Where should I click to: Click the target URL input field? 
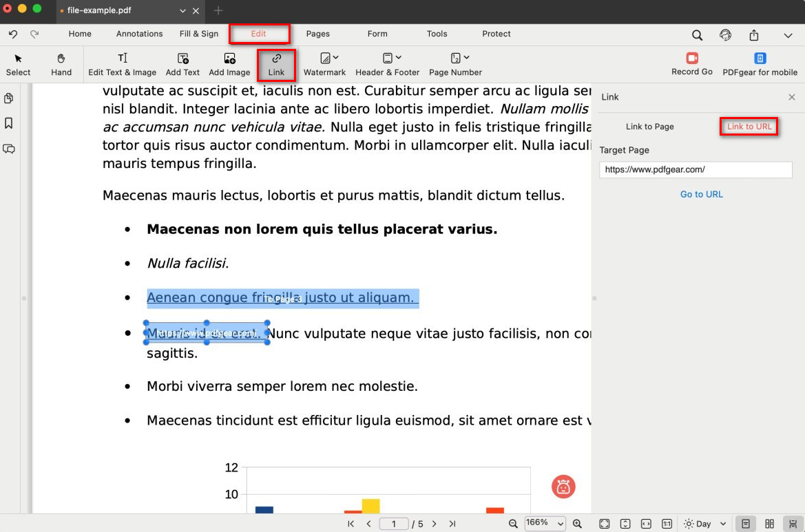tap(696, 169)
